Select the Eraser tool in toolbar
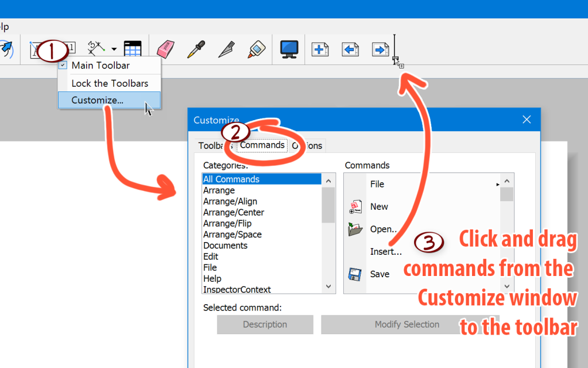The image size is (588, 368). (x=165, y=49)
